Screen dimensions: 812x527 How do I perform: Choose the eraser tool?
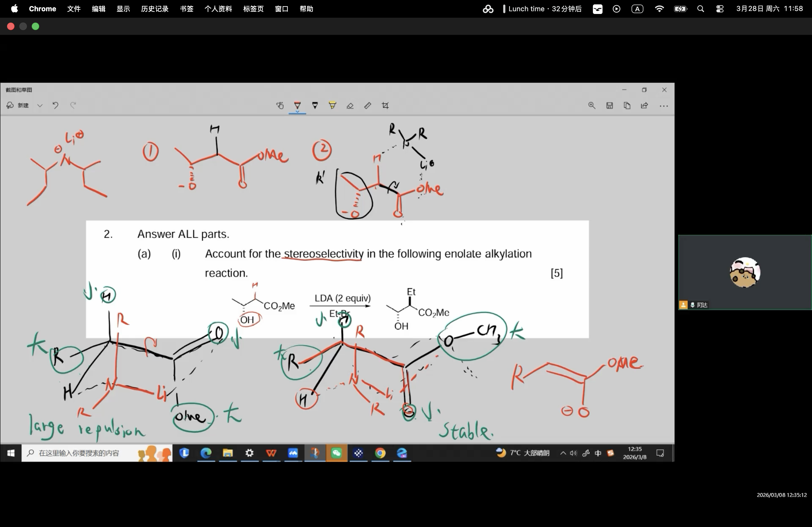(350, 106)
